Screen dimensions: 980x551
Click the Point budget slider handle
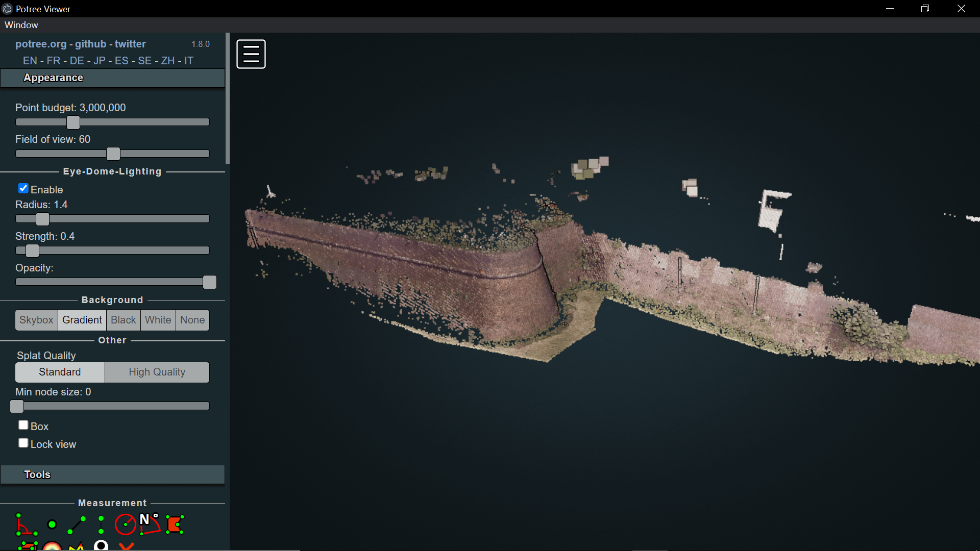(73, 122)
